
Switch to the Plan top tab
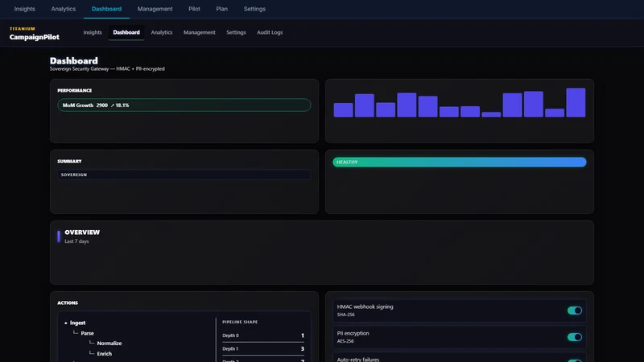click(x=222, y=9)
